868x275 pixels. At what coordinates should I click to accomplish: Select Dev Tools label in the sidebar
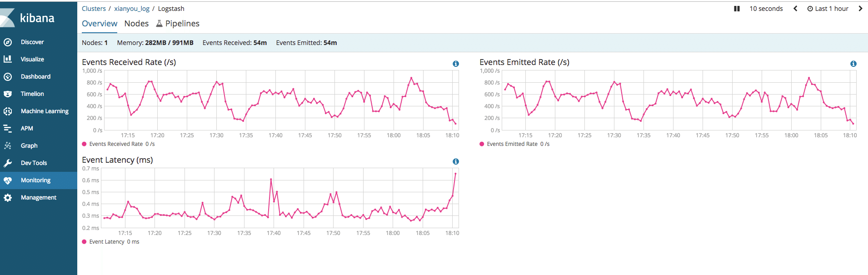(x=34, y=163)
